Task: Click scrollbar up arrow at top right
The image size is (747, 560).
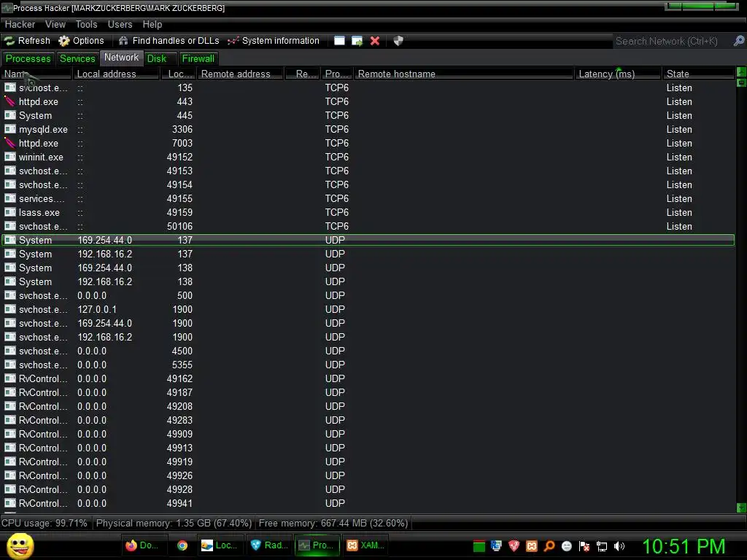Action: click(741, 72)
